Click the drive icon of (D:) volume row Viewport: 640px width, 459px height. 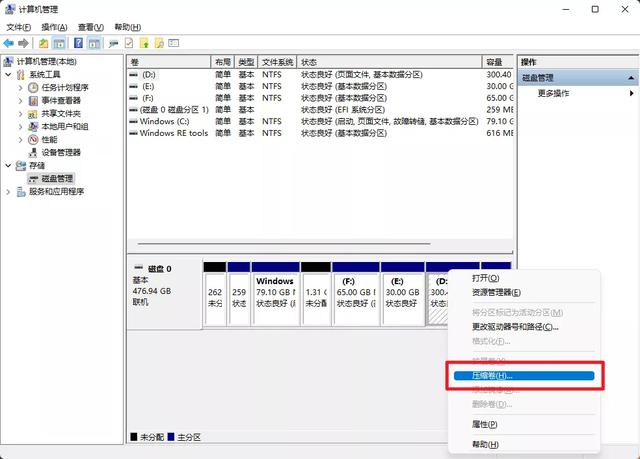133,75
